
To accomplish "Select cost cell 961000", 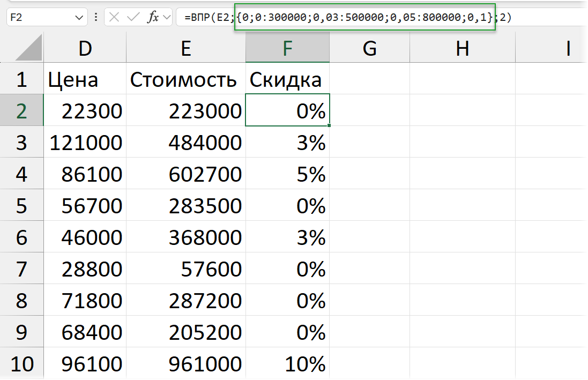I will [x=186, y=363].
